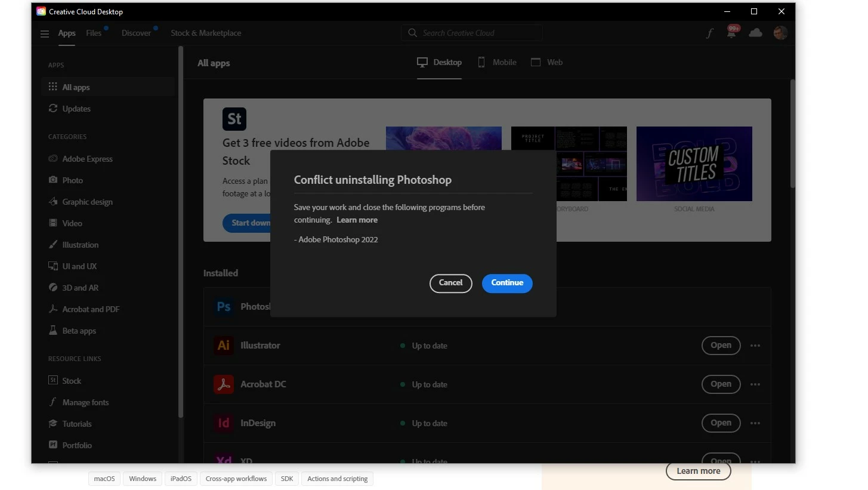Open Acrobat DC with its Open button
This screenshot has width=868, height=490.
coord(721,384)
